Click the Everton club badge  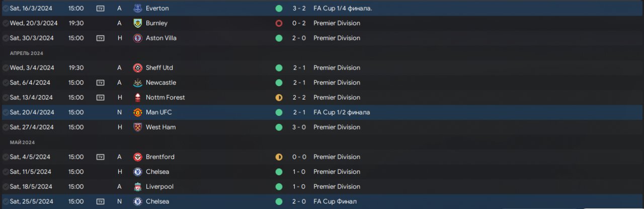point(137,9)
